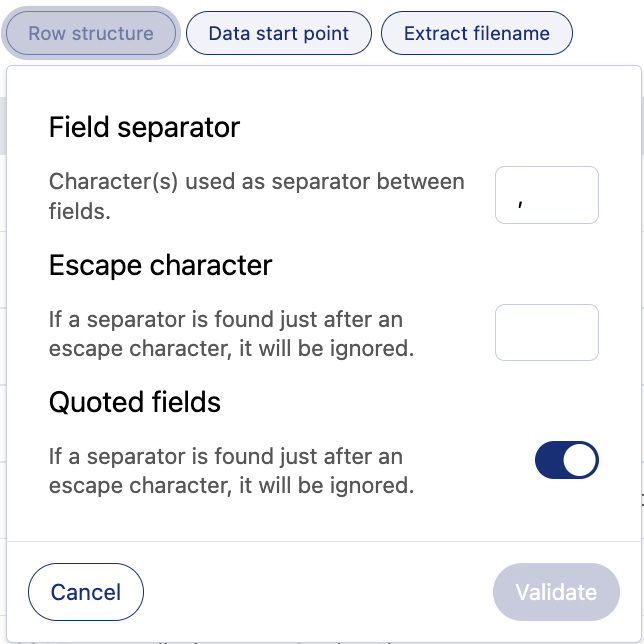Click the description under Quoted fields
Screen dimensions: 644x644
pyautogui.click(x=231, y=471)
